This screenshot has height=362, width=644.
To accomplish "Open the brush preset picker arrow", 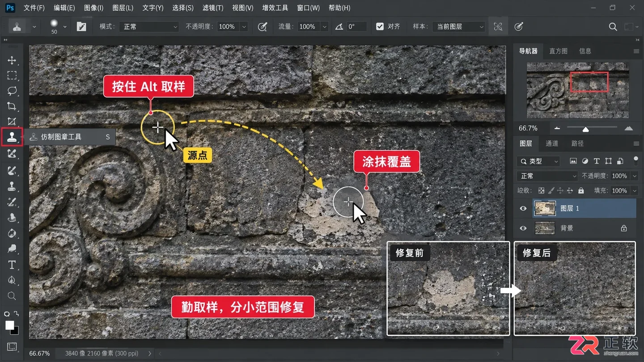I will pos(65,27).
